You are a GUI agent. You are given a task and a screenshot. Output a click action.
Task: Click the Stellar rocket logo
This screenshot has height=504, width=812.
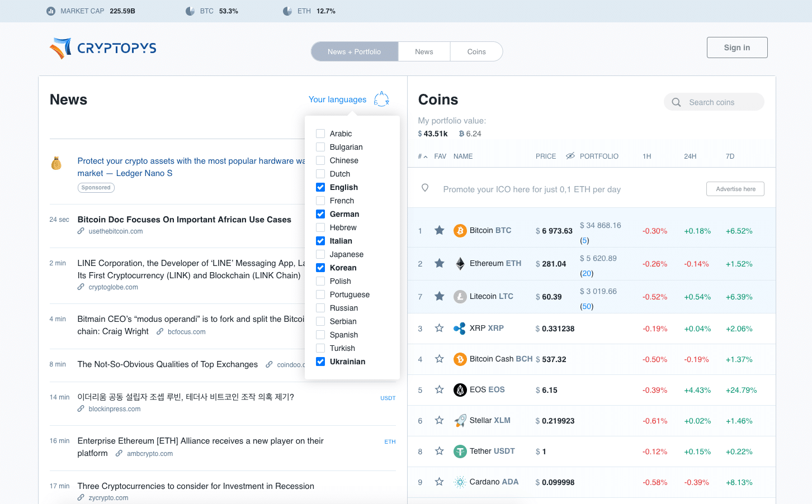460,421
